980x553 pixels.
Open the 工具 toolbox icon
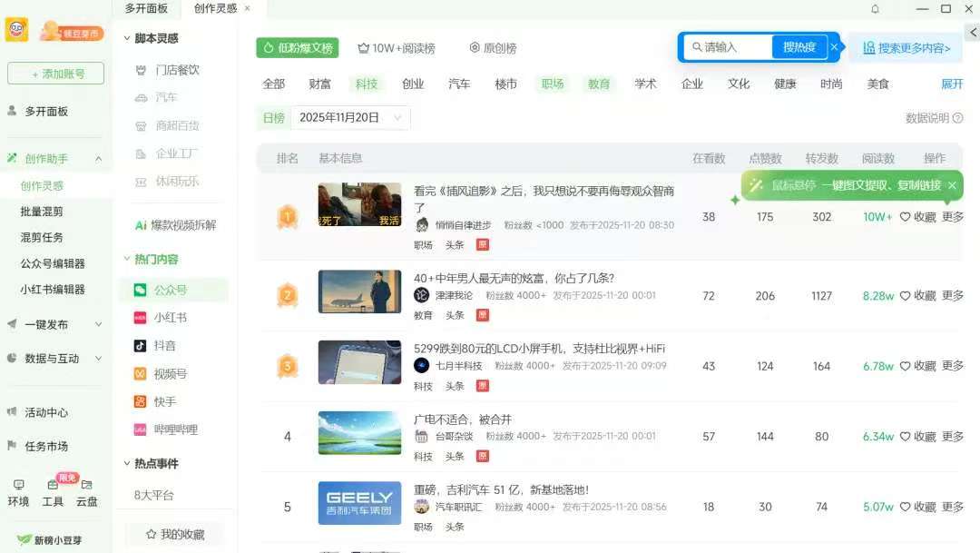(53, 485)
